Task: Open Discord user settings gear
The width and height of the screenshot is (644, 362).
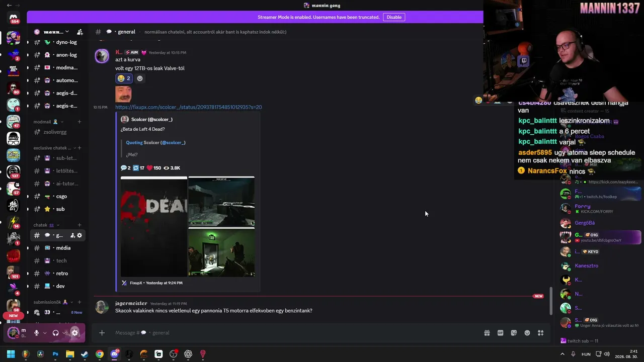Action: 75,333
